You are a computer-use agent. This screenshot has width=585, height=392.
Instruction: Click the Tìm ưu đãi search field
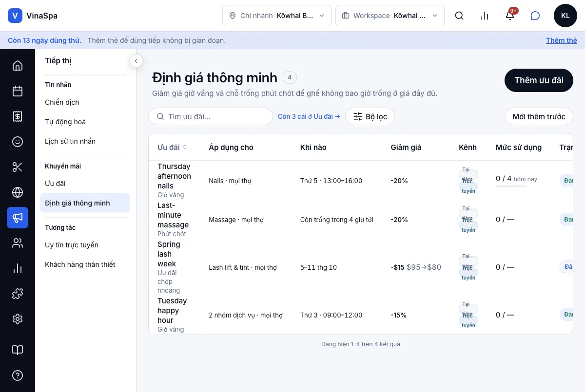tap(211, 116)
